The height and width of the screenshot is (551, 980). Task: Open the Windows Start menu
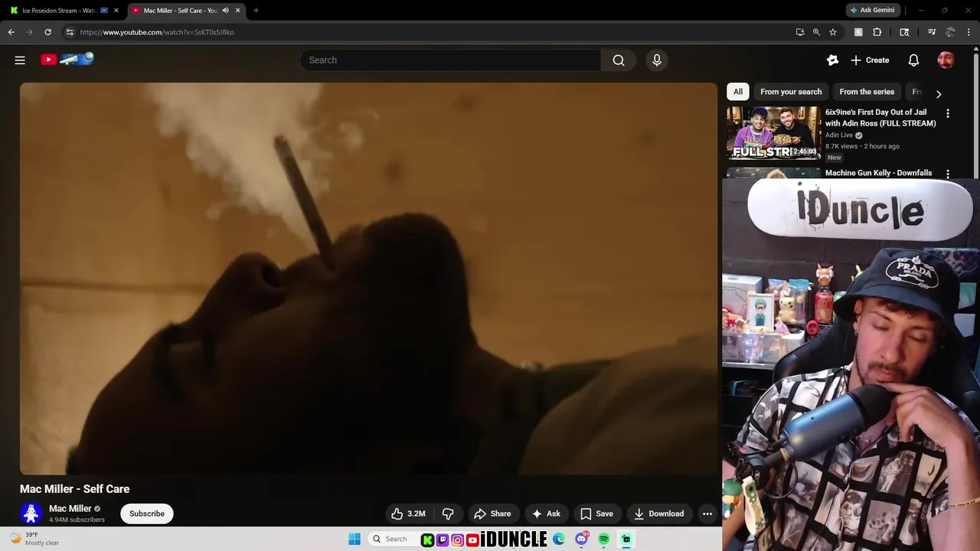point(354,540)
